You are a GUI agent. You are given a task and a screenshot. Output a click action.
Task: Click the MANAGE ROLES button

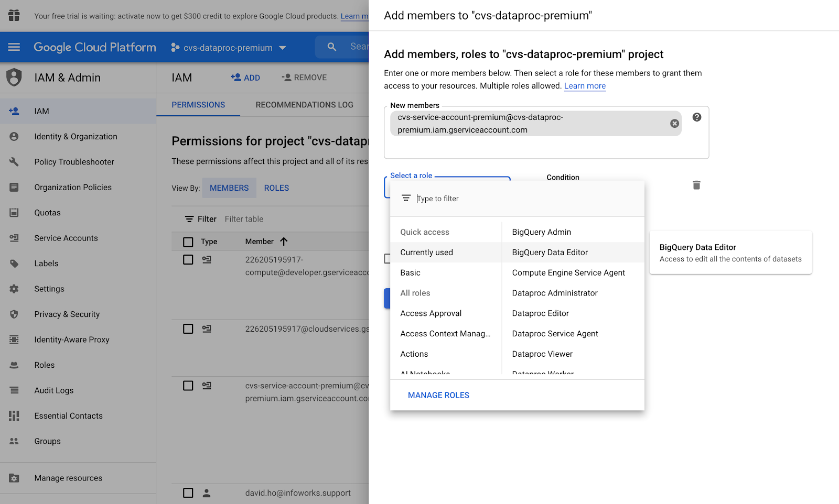pos(438,396)
